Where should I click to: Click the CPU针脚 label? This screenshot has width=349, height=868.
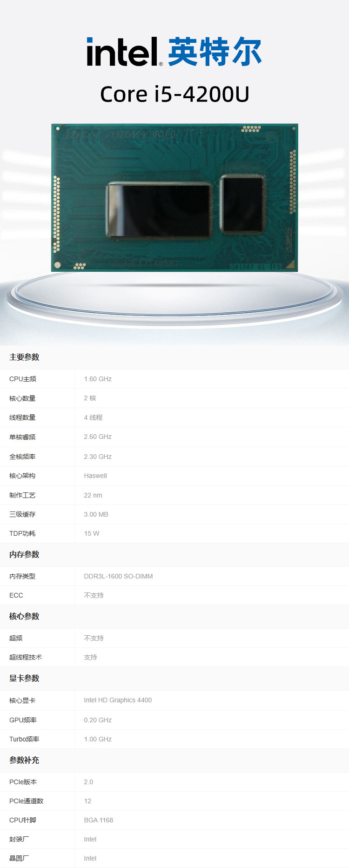23,820
